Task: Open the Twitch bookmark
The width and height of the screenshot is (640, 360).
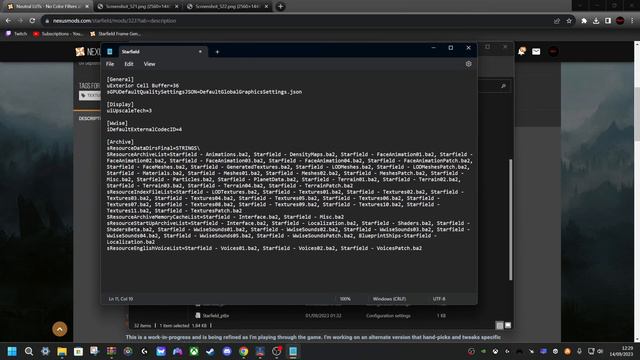Action: 16,34
